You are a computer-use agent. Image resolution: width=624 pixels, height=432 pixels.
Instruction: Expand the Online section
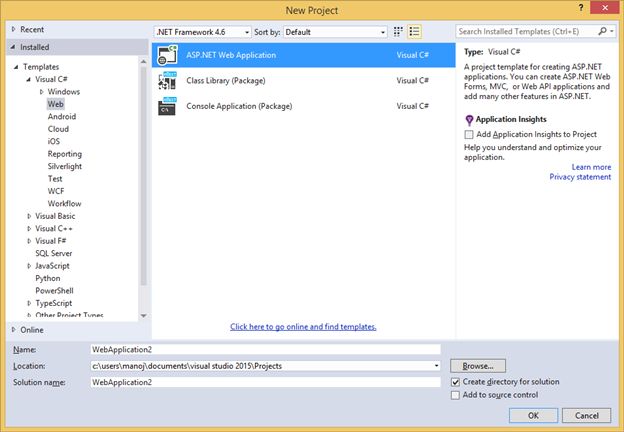(x=14, y=330)
